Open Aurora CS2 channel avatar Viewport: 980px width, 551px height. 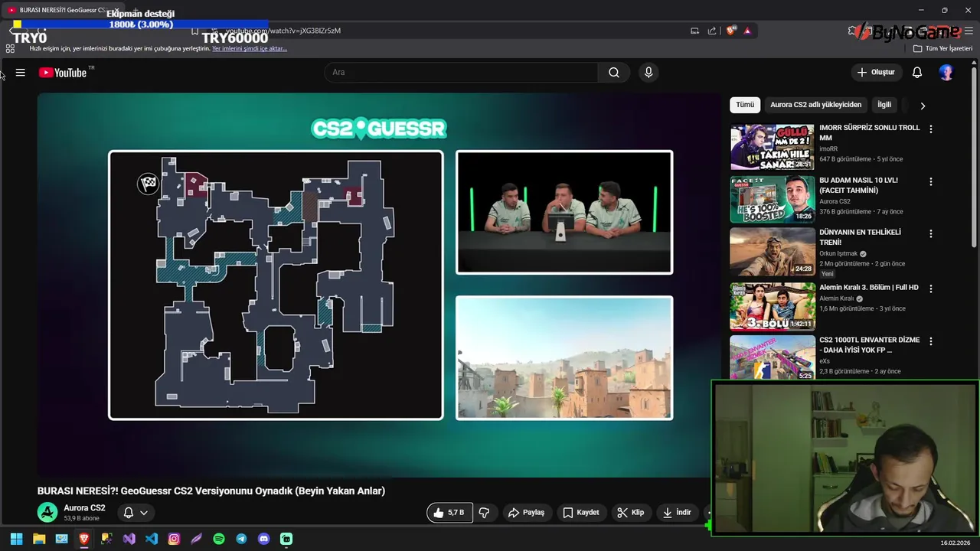pos(47,513)
